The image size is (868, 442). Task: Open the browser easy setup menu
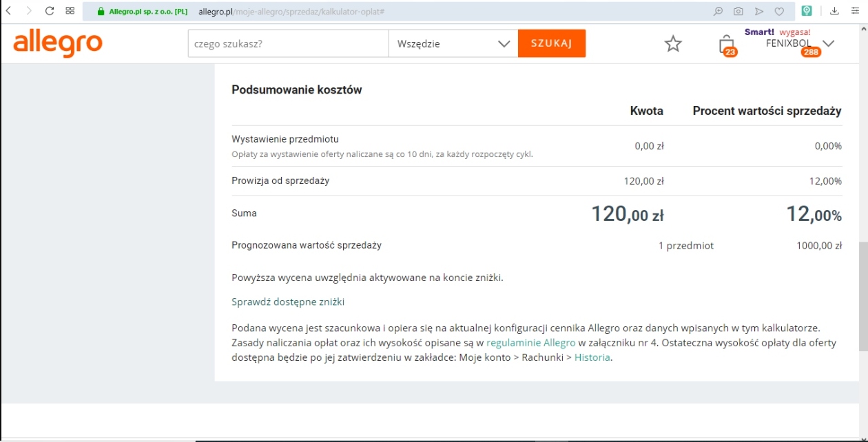pyautogui.click(x=855, y=11)
